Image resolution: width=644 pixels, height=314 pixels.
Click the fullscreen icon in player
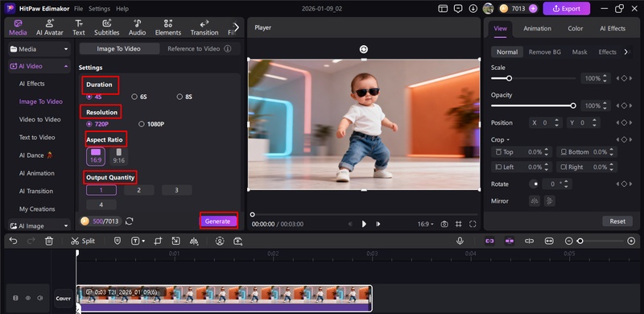coord(473,224)
